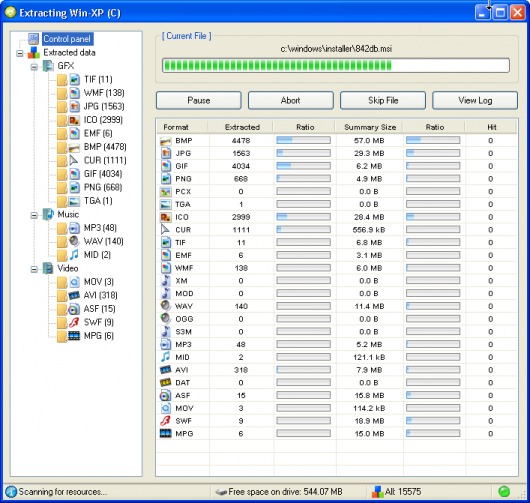The height and width of the screenshot is (503, 530).
Task: Click the CUR cursor icon in the format list
Action: point(165,230)
